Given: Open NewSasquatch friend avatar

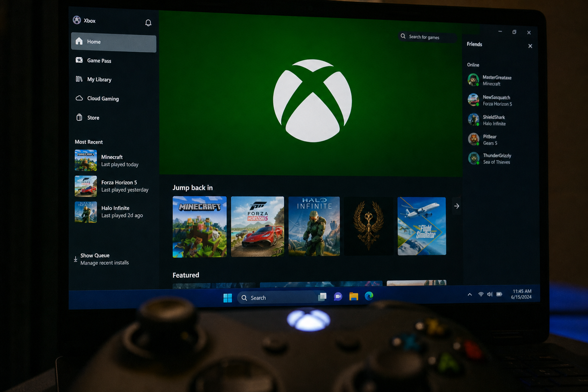Looking at the screenshot, I should (474, 100).
